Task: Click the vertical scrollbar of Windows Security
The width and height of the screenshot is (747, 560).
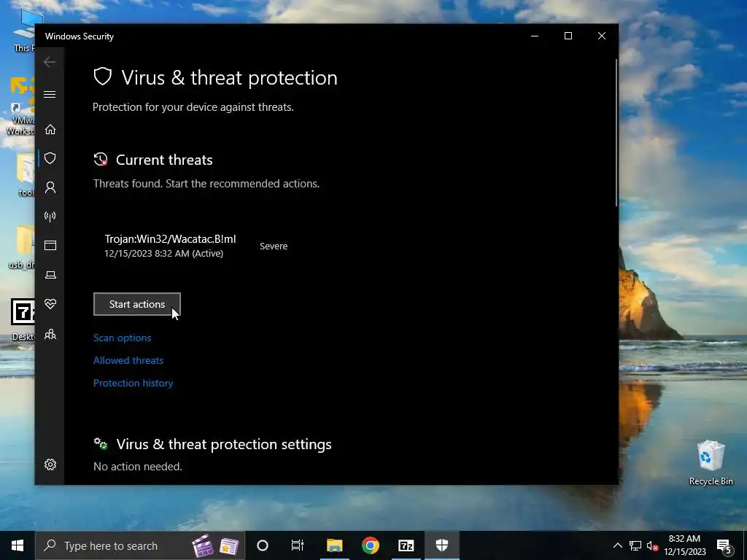Action: tap(616, 133)
